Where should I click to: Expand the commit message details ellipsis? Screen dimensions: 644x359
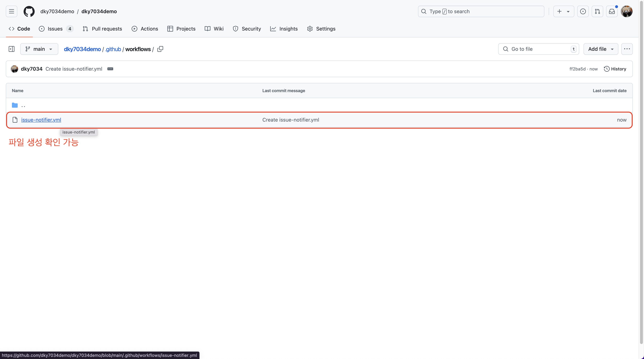click(x=110, y=69)
